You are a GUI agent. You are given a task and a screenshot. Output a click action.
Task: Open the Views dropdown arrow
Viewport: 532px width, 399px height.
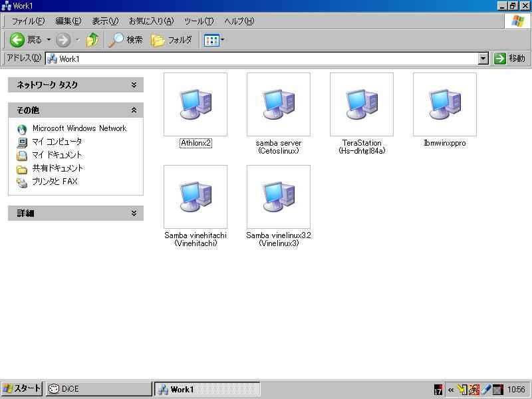point(223,40)
